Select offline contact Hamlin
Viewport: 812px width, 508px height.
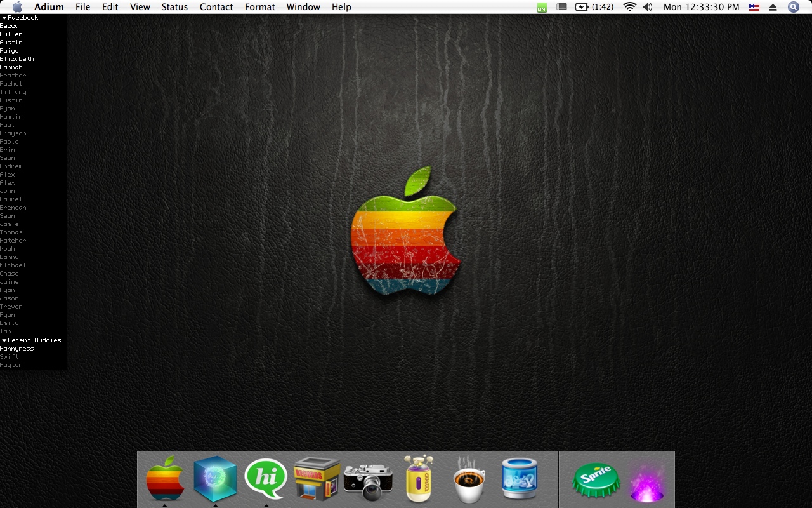[x=11, y=117]
